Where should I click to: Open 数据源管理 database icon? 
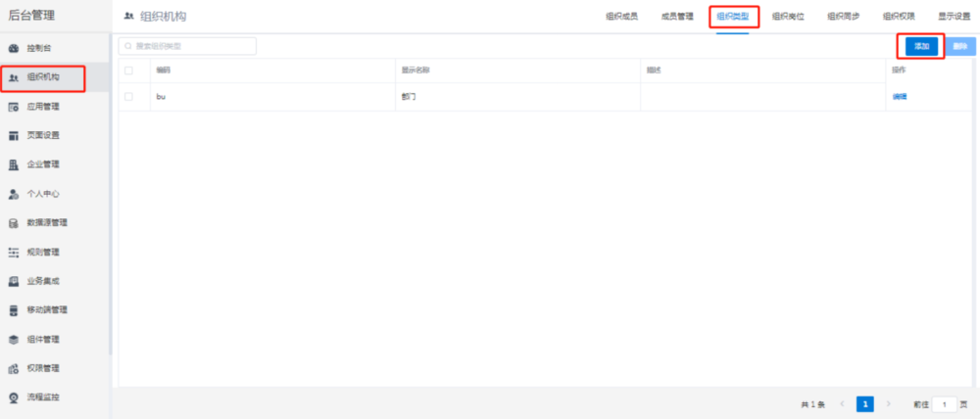tap(14, 223)
